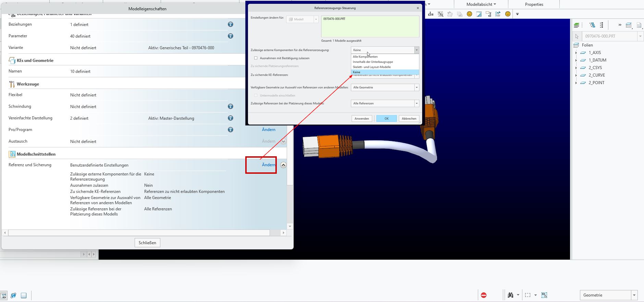
Task: Click the list-with-arrows switch icon in the toolbar
Action: coord(498,14)
